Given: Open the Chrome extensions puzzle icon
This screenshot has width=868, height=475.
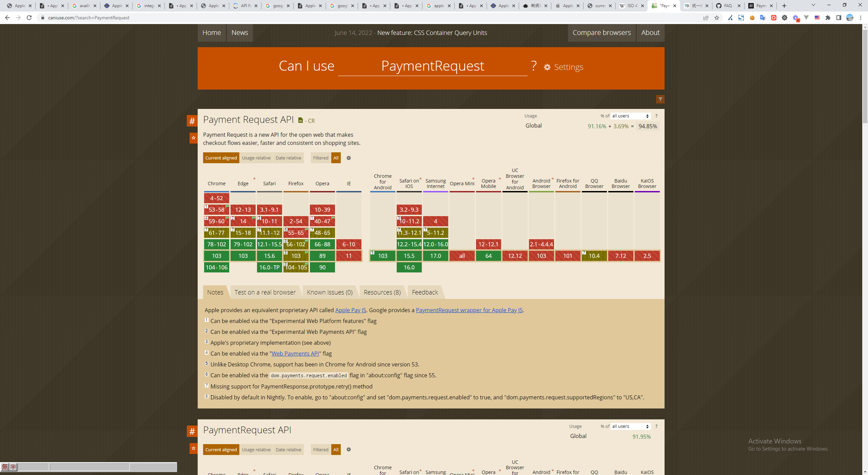Looking at the screenshot, I should point(828,18).
